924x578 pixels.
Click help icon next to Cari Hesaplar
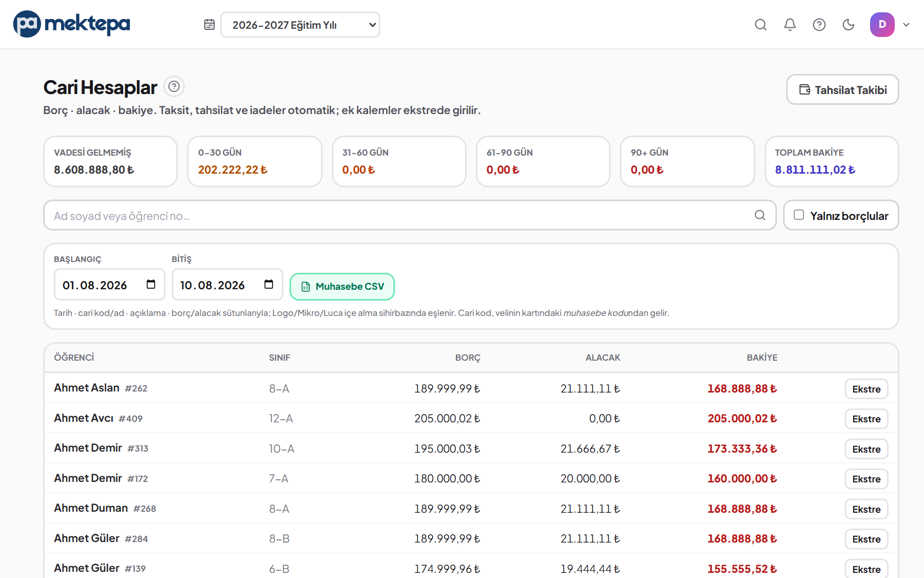coord(174,86)
